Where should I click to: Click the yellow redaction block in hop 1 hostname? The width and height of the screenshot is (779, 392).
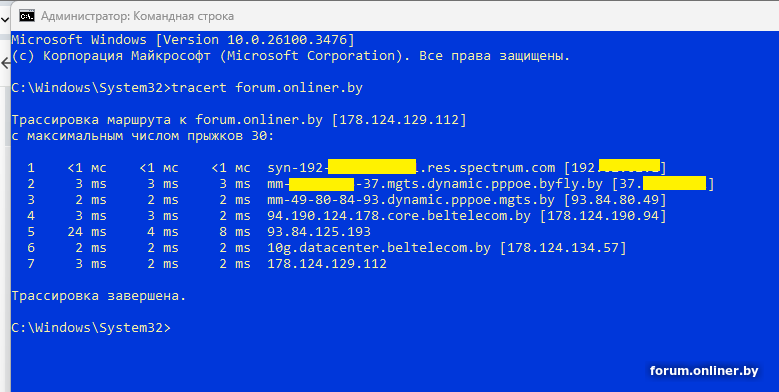[x=372, y=167]
